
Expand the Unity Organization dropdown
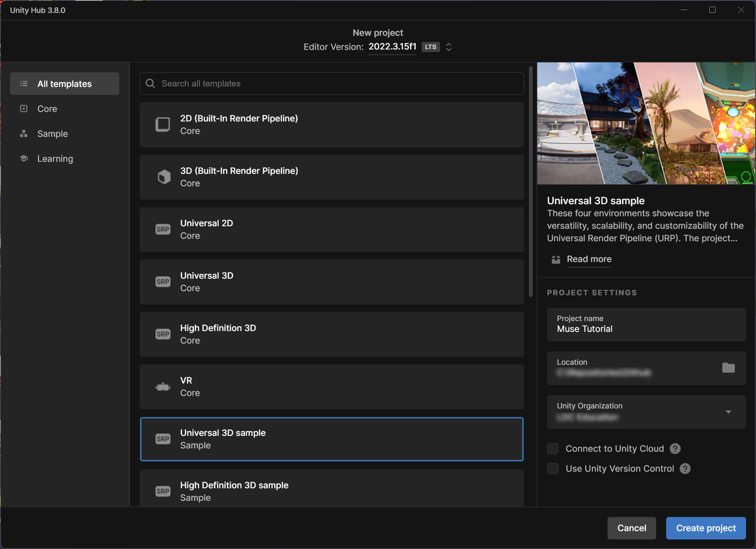(x=728, y=412)
